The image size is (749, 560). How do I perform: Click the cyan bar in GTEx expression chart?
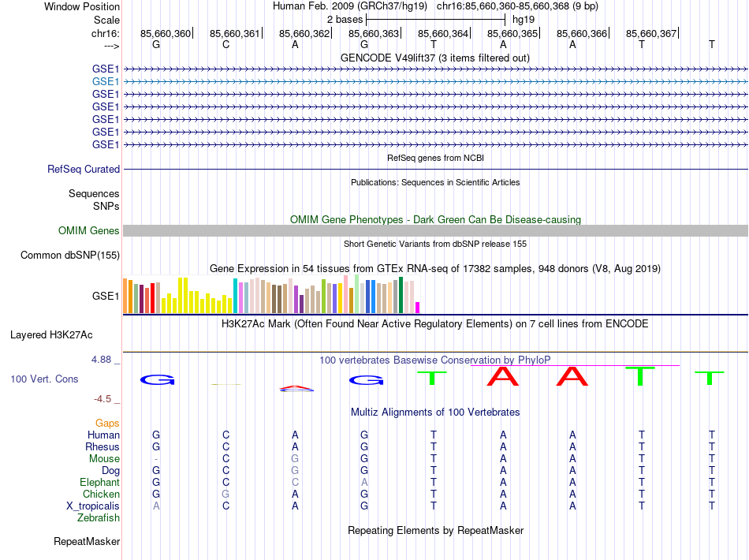tap(235, 296)
